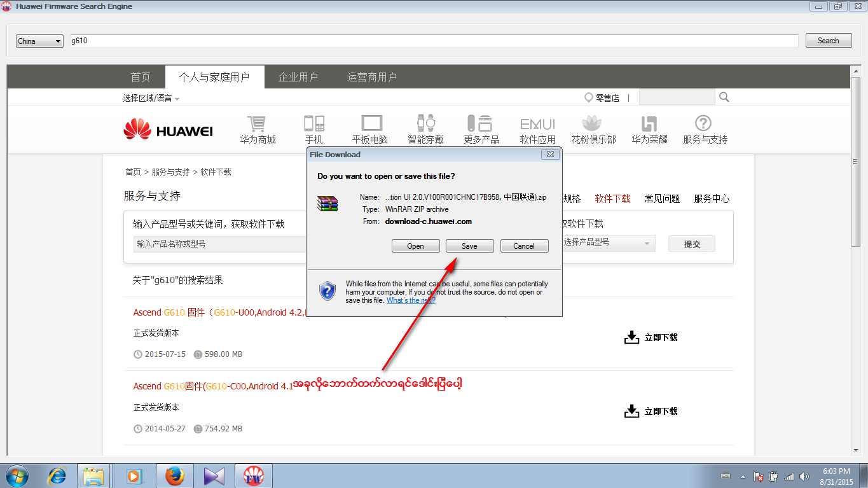The height and width of the screenshot is (488, 868).
Task: Open the 华为荣耀 Honor icon
Action: pos(649,123)
